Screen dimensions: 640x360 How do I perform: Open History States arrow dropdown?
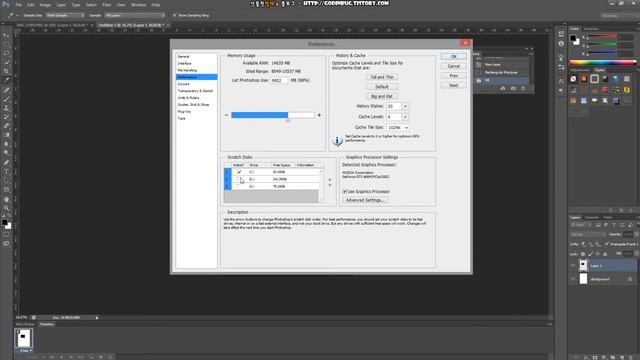405,106
